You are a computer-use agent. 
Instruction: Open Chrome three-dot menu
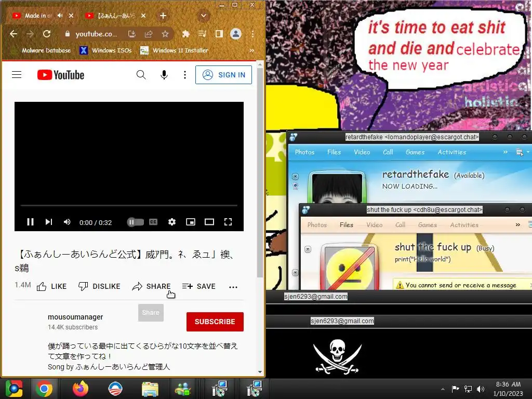pos(253,34)
